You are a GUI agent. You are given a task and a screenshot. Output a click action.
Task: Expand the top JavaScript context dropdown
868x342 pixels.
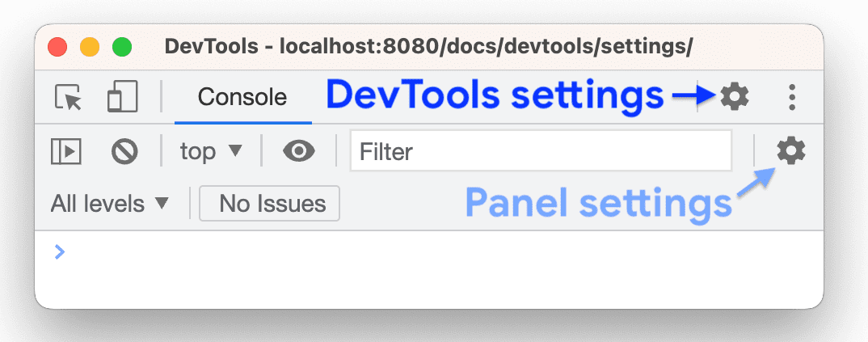[x=210, y=151]
